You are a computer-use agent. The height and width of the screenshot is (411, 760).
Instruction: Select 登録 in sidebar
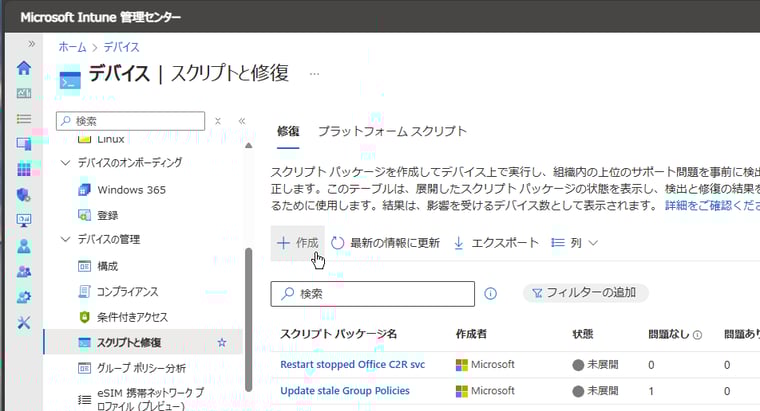pos(107,215)
